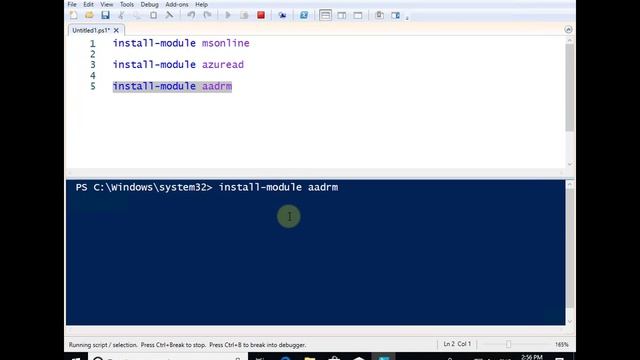Click the Show Command Window icon
This screenshot has width=640, height=360.
[379, 16]
